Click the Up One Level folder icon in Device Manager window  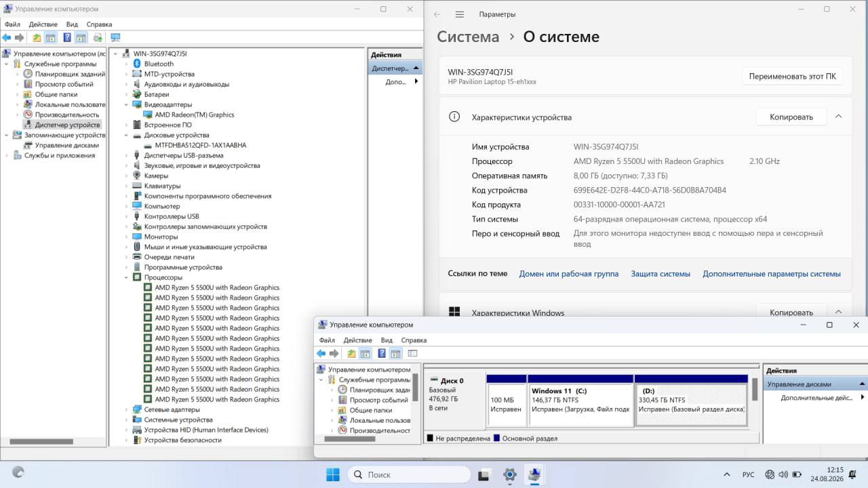[37, 38]
